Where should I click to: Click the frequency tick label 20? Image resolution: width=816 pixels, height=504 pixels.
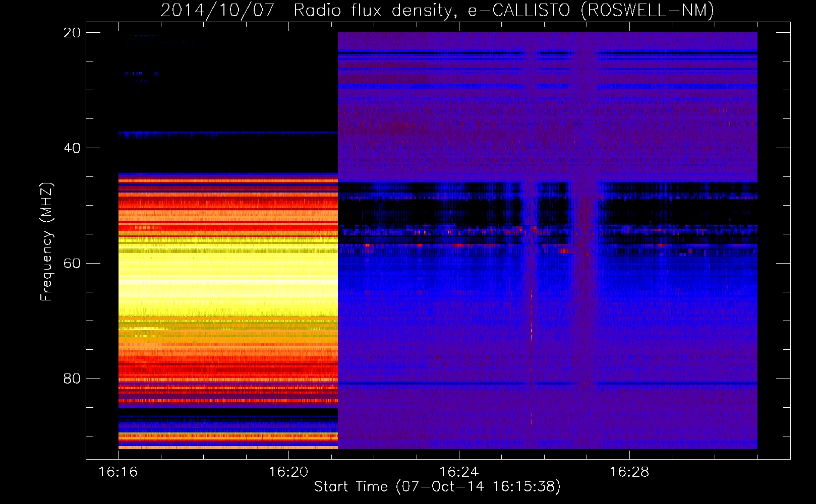72,33
